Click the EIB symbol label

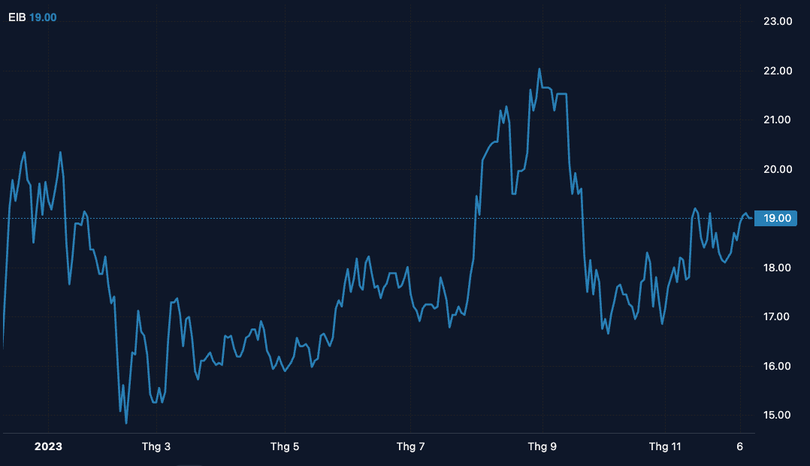point(16,17)
